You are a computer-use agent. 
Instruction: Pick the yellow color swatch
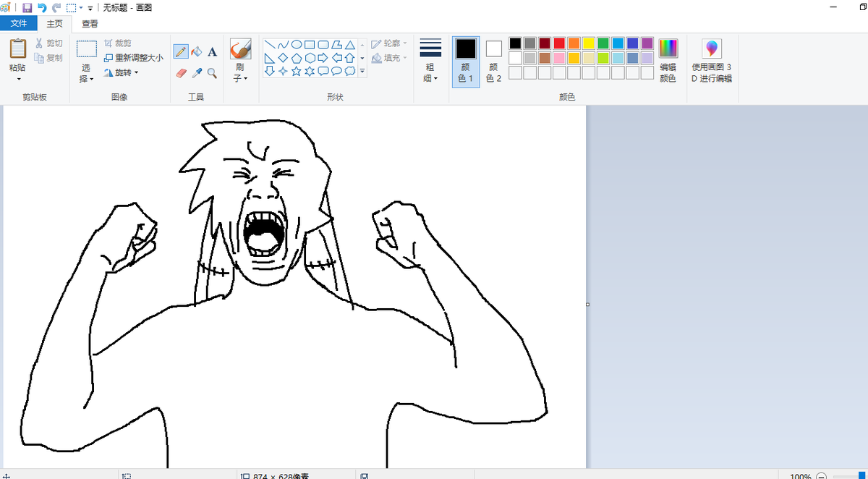[x=589, y=43]
